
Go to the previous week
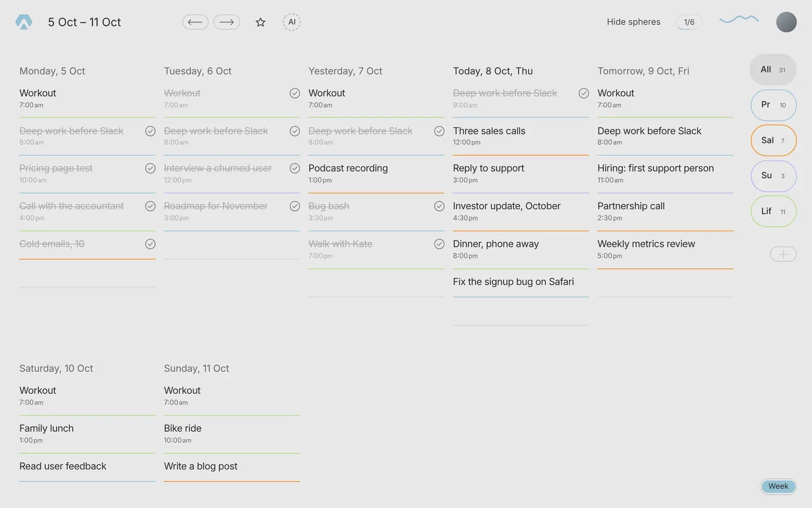pos(195,22)
